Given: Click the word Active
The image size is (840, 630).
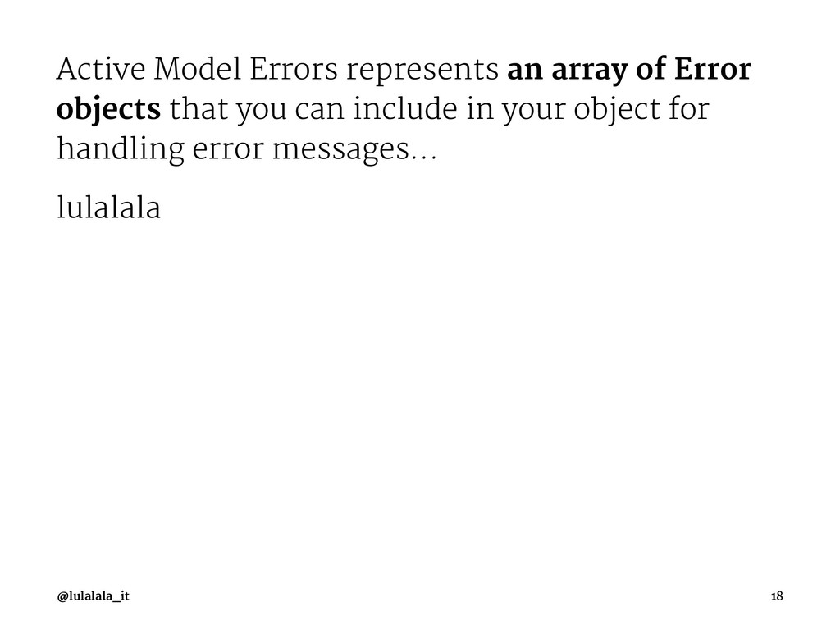Looking at the screenshot, I should point(101,69).
